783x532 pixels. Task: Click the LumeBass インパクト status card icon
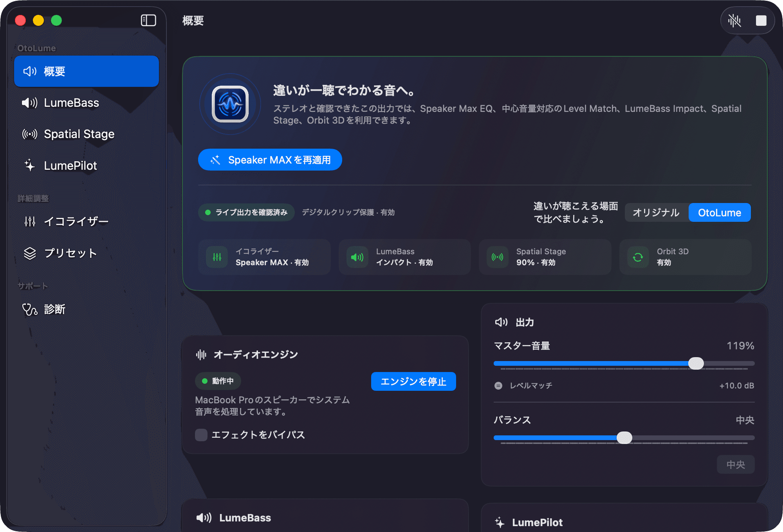(x=357, y=257)
